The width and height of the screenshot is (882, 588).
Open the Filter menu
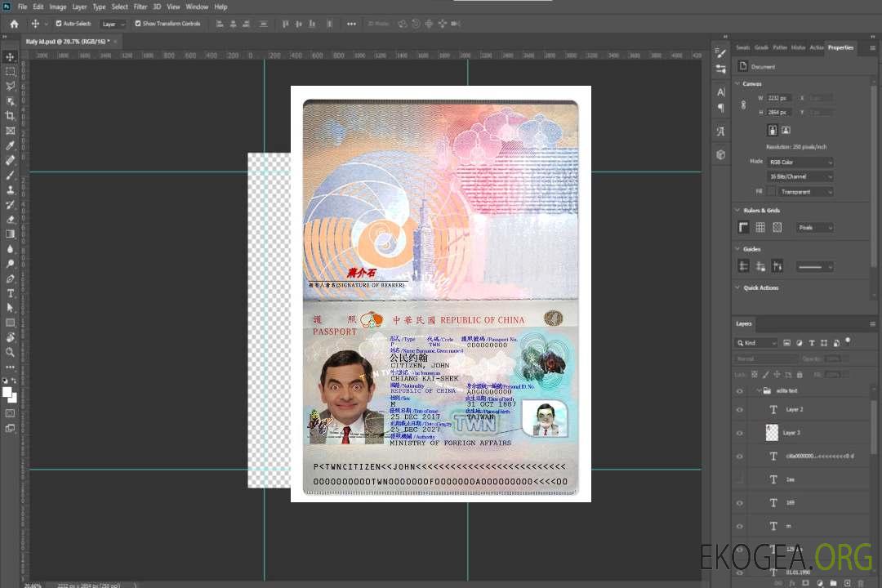tap(140, 7)
